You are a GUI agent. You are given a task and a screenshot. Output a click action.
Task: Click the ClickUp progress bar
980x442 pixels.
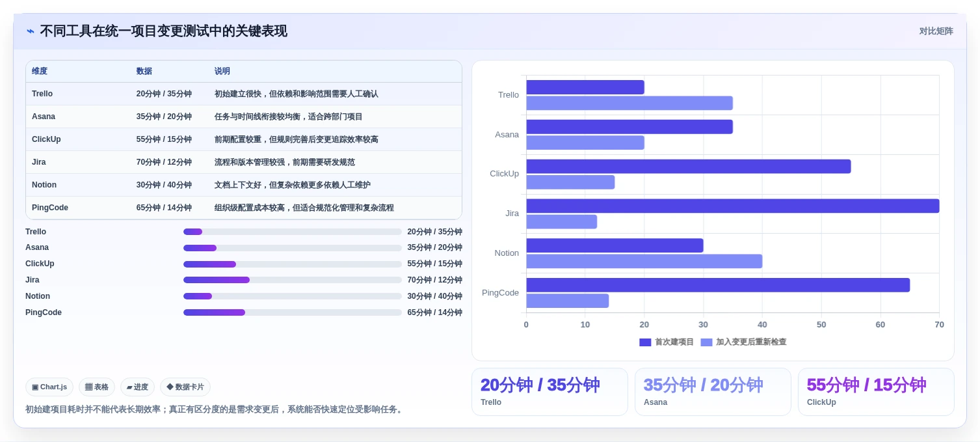(293, 264)
